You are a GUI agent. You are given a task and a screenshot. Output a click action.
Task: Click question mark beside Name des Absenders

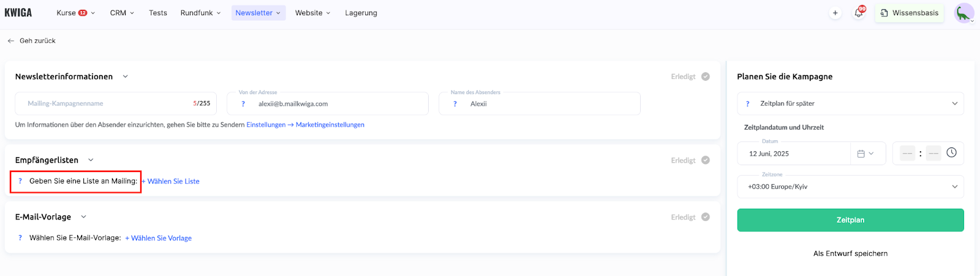455,104
